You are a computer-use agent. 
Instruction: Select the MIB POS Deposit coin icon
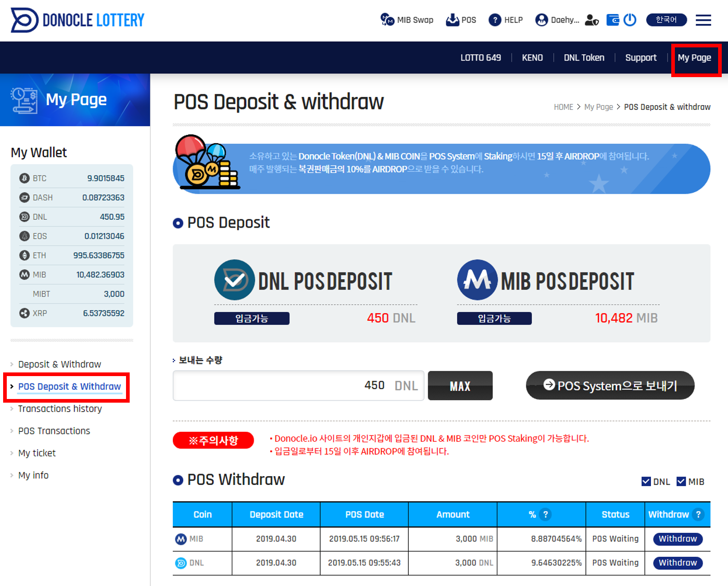(478, 280)
